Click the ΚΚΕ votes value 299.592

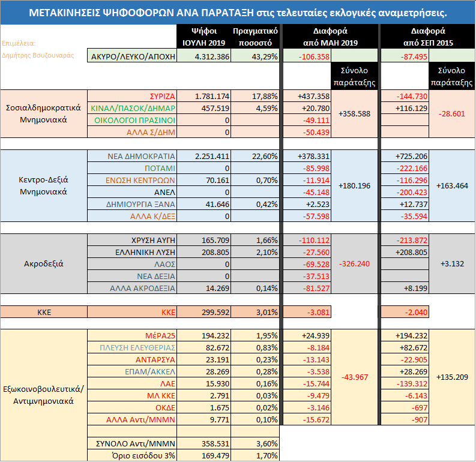click(x=203, y=312)
